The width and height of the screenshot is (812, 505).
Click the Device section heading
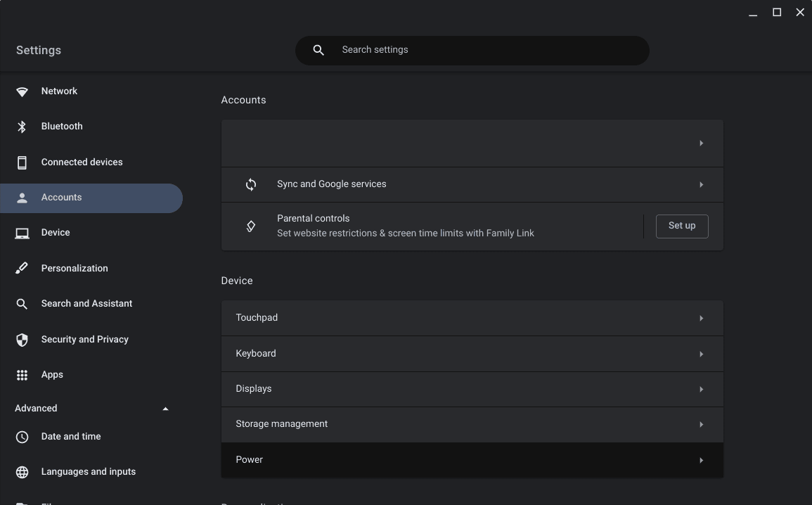coord(237,281)
